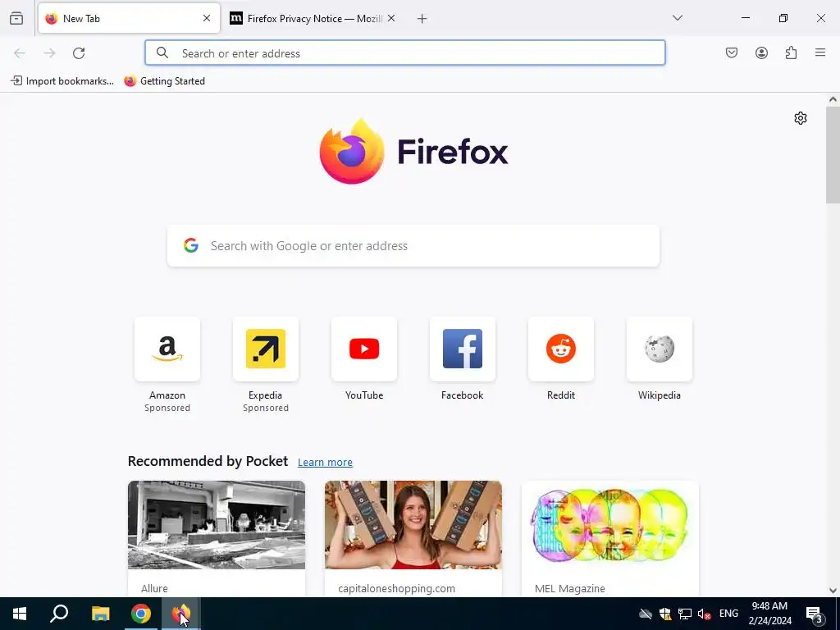The width and height of the screenshot is (840, 630).
Task: Switch to Firefox Privacy Notice tab
Action: click(x=313, y=18)
